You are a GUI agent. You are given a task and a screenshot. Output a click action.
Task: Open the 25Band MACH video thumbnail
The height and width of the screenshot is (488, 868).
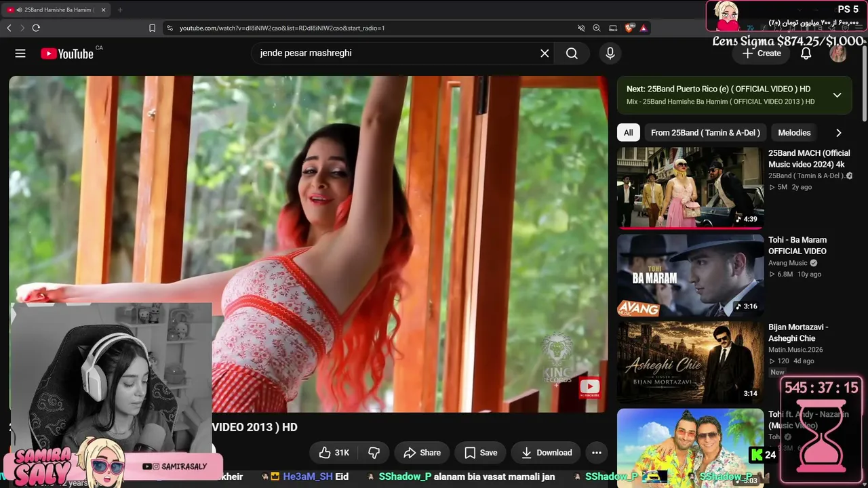pos(690,188)
